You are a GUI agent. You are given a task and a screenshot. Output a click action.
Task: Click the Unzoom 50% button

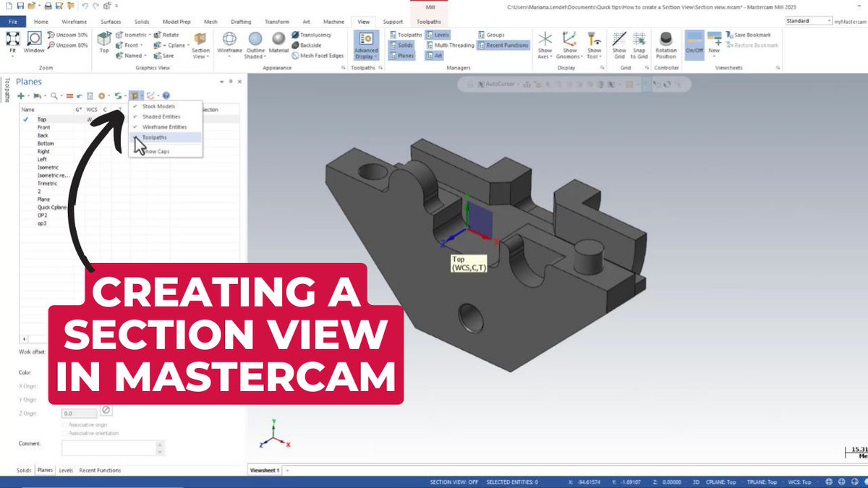69,33
